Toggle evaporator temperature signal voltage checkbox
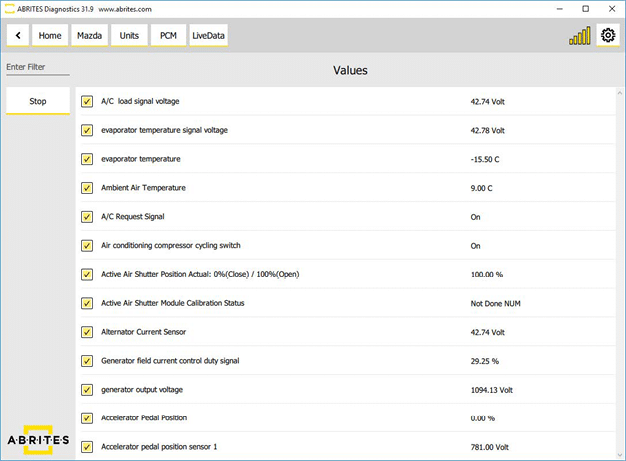The height and width of the screenshot is (461, 626). pyautogui.click(x=87, y=130)
